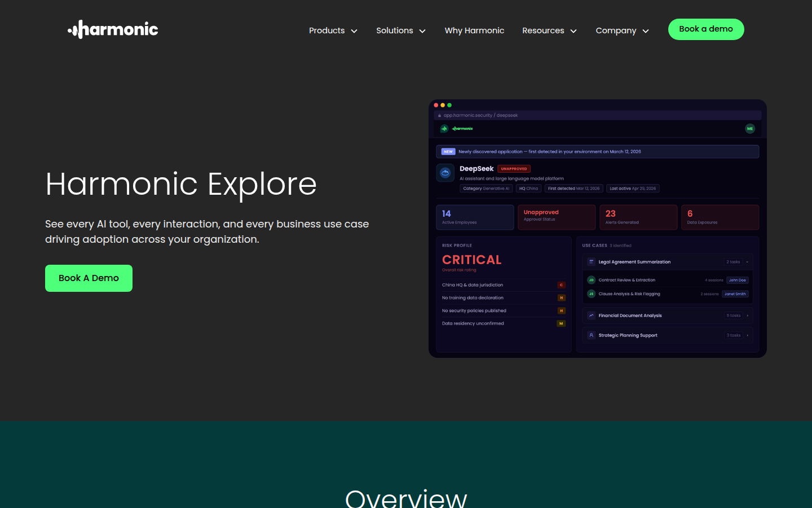Click the NEW badge in the notification banner
Image resolution: width=812 pixels, height=508 pixels.
point(448,151)
